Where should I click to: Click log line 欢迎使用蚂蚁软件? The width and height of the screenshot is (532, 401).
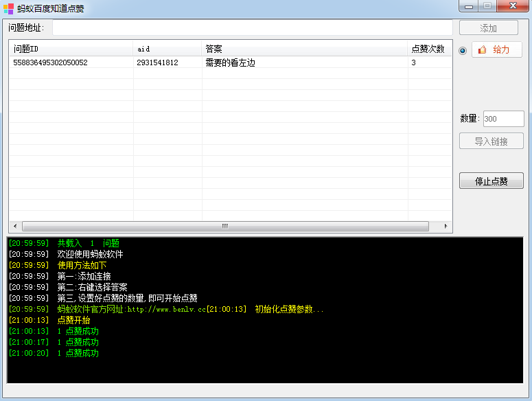click(x=66, y=254)
